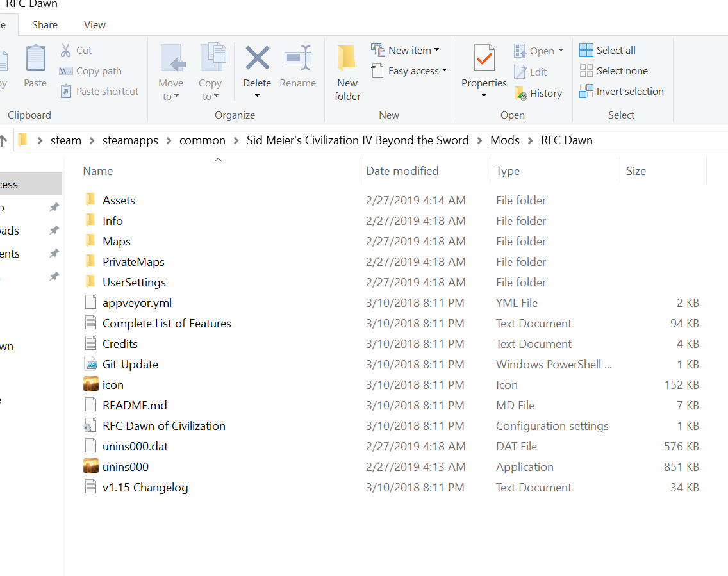Select the icon file thumbnail
The width and height of the screenshot is (728, 576).
point(90,385)
